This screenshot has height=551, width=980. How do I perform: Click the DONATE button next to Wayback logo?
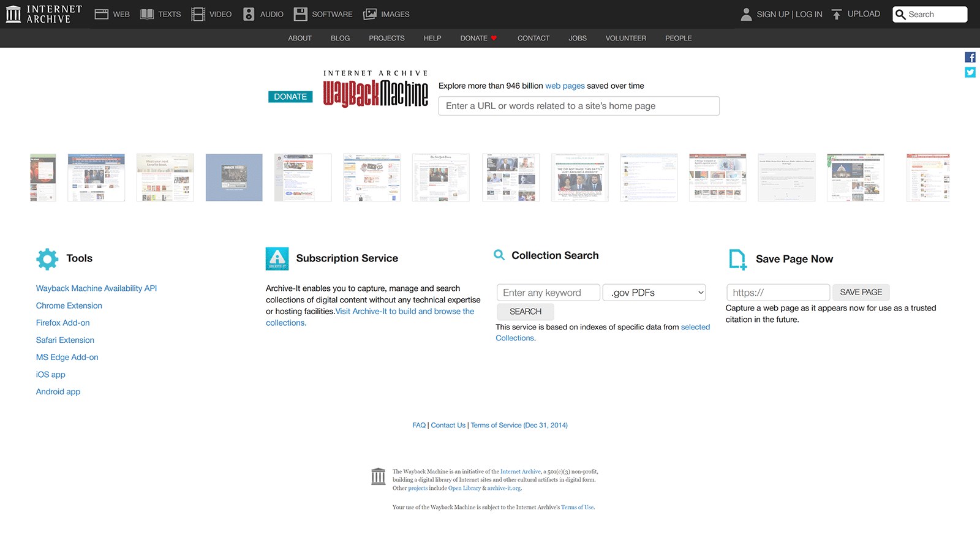(290, 96)
